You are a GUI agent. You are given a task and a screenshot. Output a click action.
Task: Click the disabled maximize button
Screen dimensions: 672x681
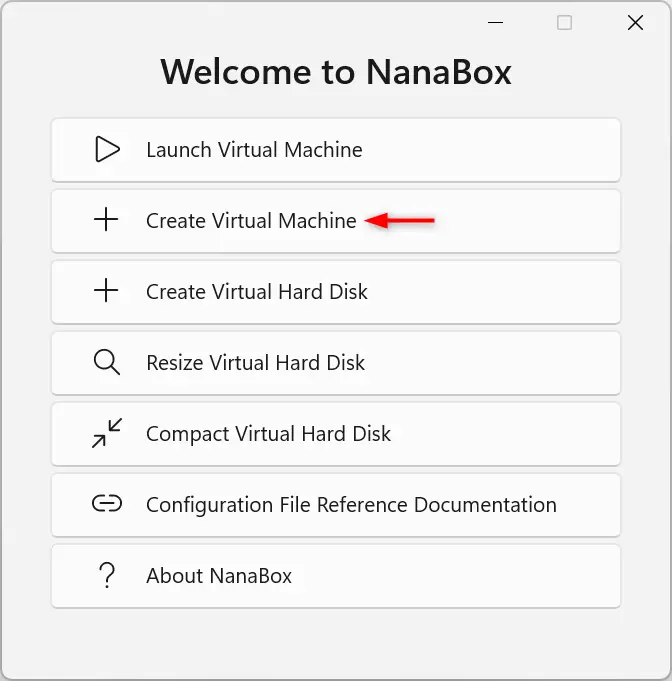click(564, 23)
